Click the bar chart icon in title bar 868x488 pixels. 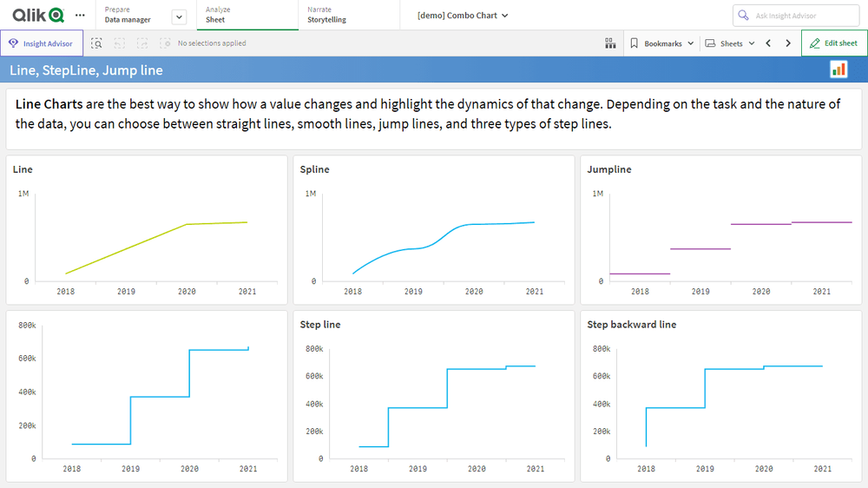tap(838, 69)
